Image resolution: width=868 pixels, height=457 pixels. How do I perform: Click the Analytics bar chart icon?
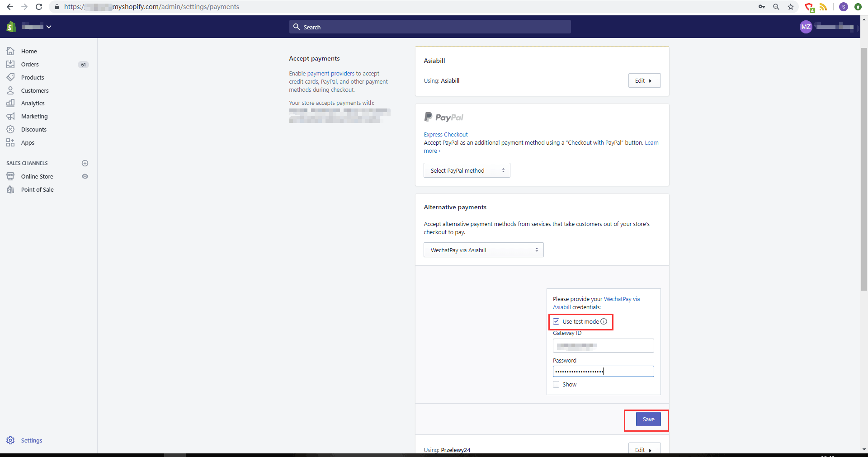[10, 103]
